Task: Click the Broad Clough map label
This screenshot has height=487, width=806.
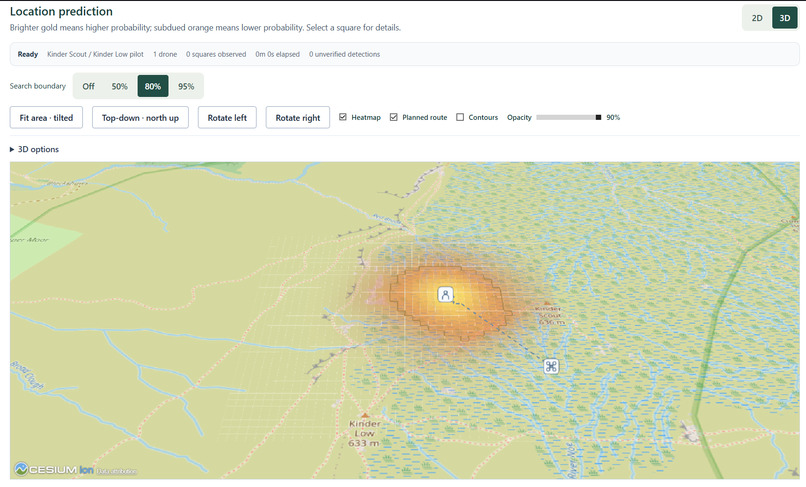Action: pos(27,374)
